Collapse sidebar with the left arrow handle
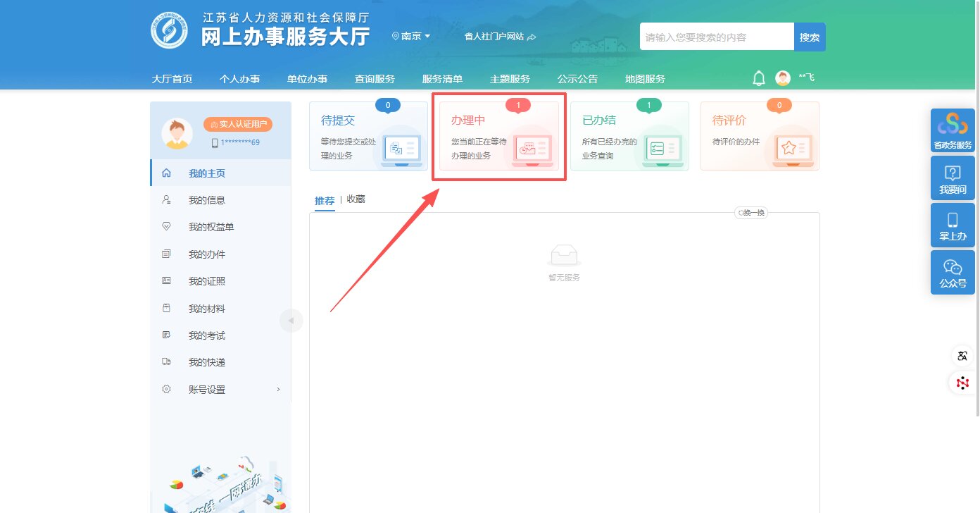Screen dimensions: 980x513 coord(291,321)
